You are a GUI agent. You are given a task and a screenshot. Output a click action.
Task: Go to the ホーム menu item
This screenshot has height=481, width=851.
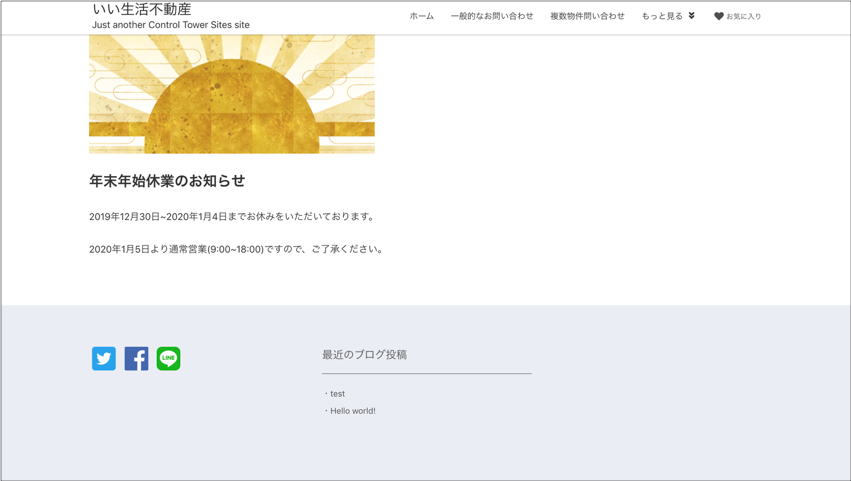point(421,16)
